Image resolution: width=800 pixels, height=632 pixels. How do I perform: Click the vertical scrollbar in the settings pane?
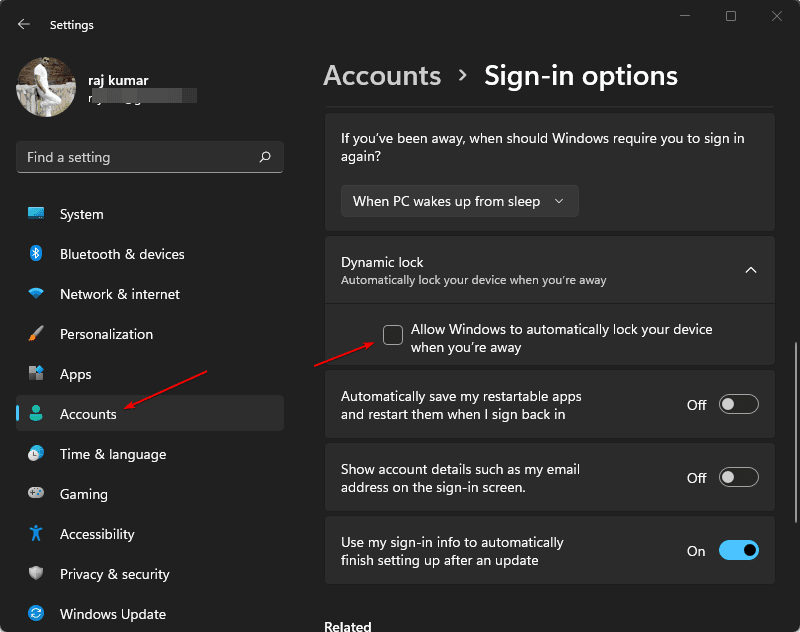(795, 432)
